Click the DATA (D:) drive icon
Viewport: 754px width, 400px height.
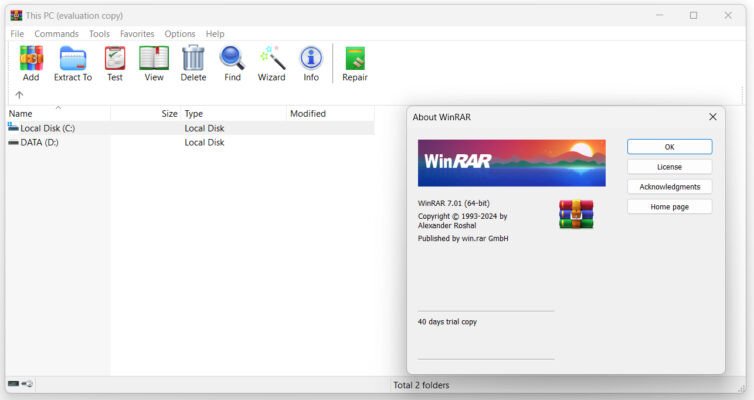[13, 142]
